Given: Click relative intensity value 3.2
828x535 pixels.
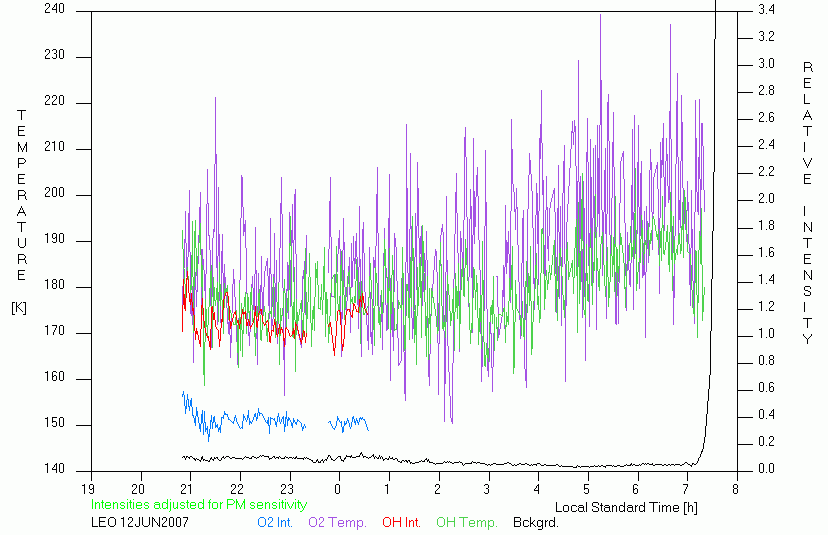Looking at the screenshot, I should 766,36.
